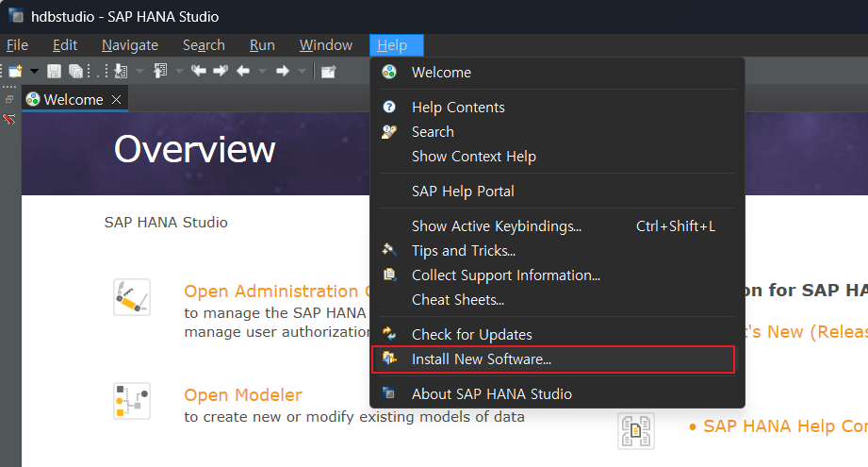868x467 pixels.
Task: Click the Open Administration Console link
Action: click(x=276, y=291)
